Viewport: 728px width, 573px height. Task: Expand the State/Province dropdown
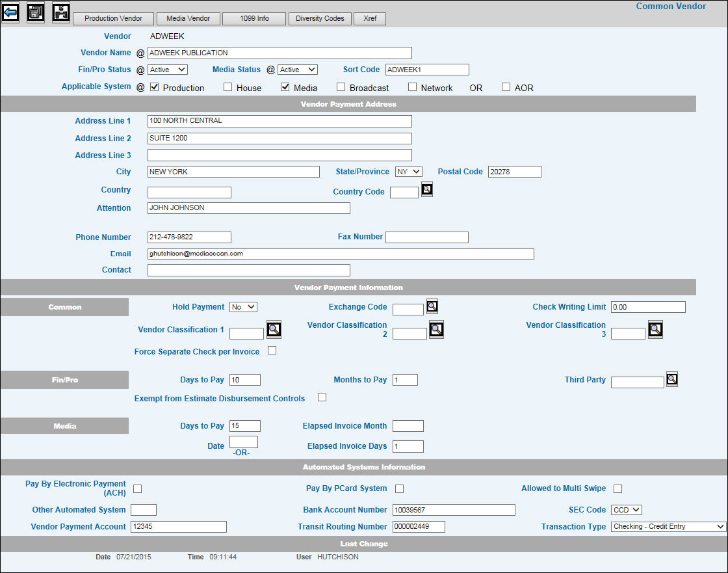409,172
